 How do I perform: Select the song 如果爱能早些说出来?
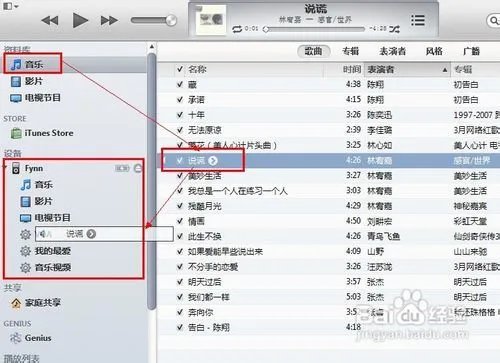click(x=225, y=251)
